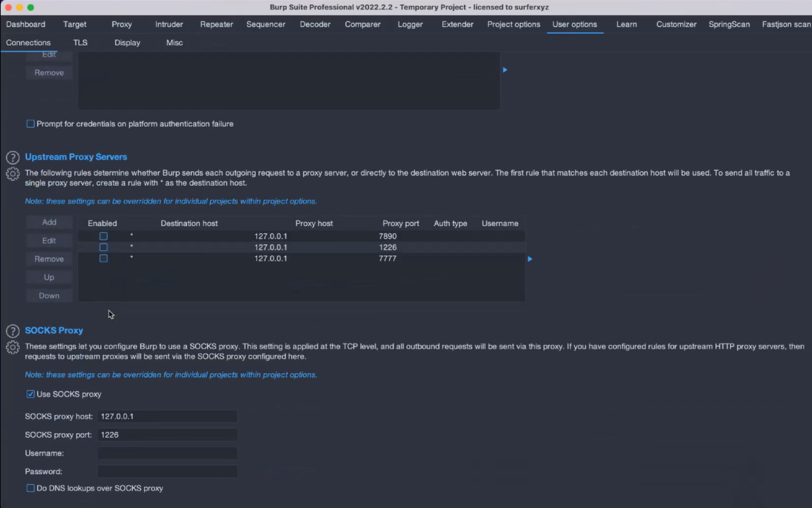812x508 pixels.
Task: Click Remove for upstream proxy servers
Action: [x=49, y=259]
